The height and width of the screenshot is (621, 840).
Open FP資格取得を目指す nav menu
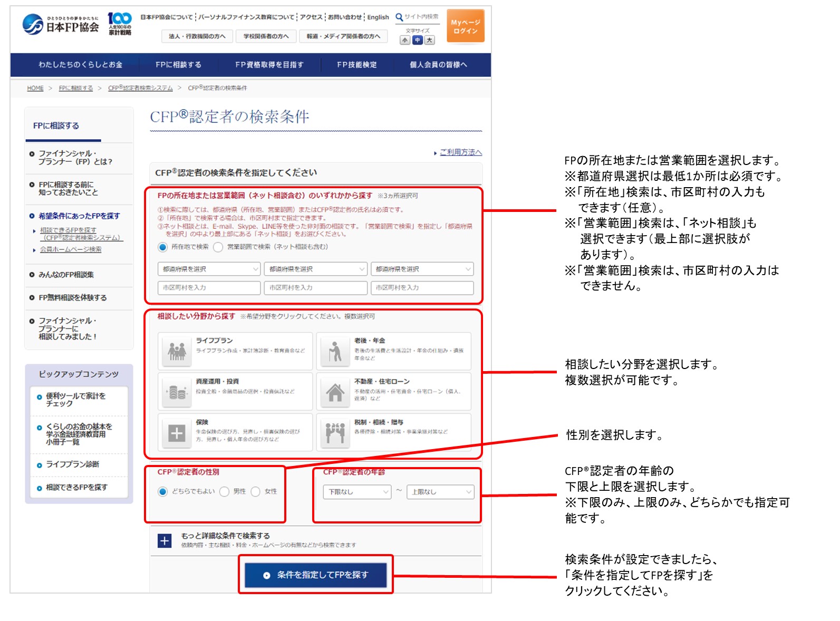click(x=269, y=65)
